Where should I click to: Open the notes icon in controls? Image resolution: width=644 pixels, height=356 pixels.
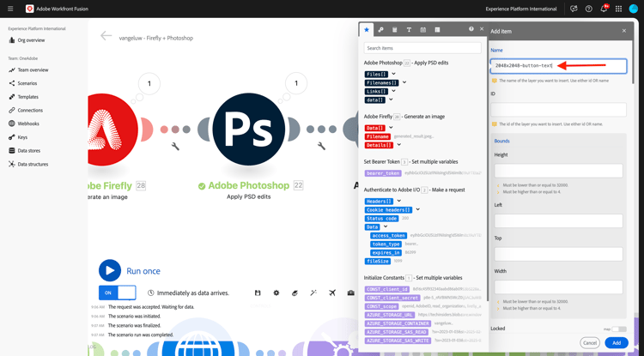(x=295, y=293)
